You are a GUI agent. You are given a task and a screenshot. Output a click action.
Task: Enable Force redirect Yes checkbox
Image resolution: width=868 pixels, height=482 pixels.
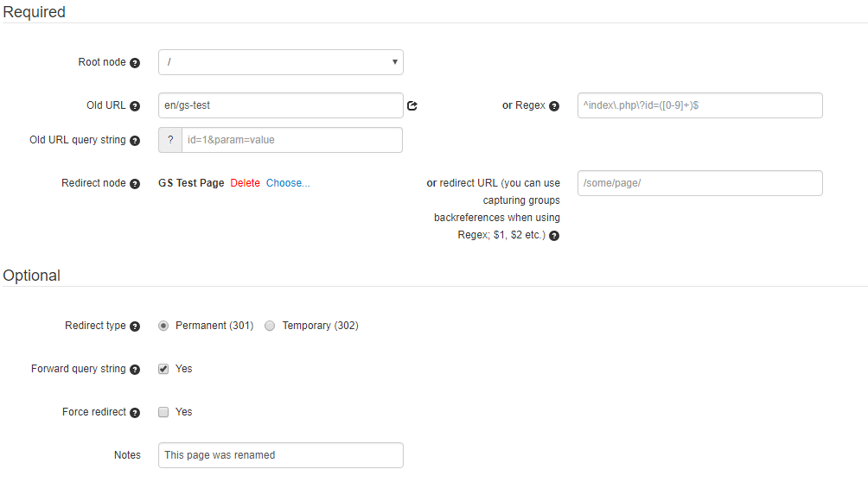[x=163, y=412]
